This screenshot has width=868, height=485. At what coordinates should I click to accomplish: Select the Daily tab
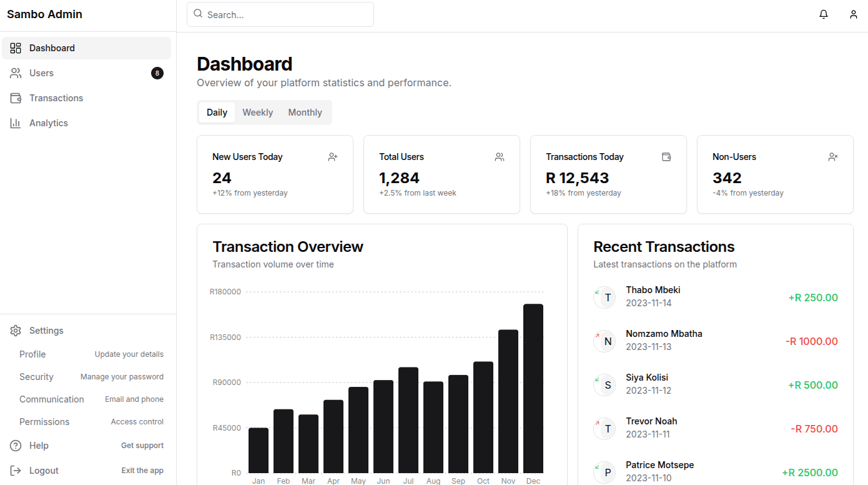[217, 112]
